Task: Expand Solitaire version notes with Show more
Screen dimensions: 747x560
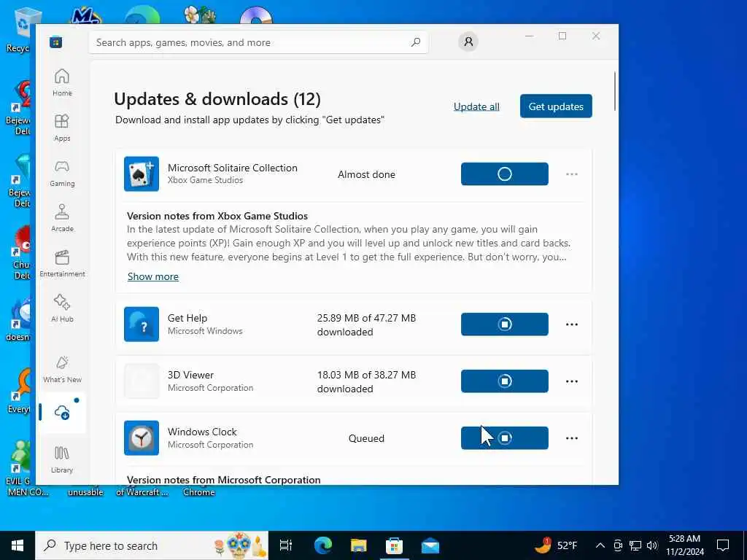Action: [x=153, y=276]
